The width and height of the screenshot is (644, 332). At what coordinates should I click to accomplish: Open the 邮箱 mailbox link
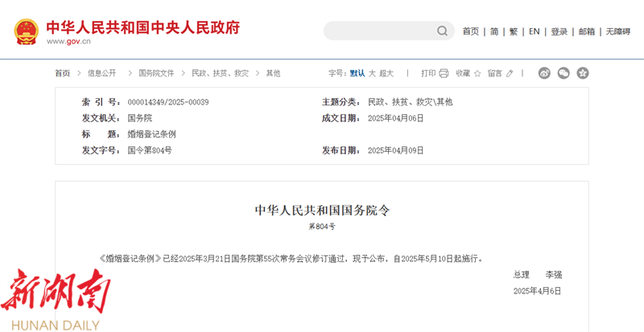[587, 31]
